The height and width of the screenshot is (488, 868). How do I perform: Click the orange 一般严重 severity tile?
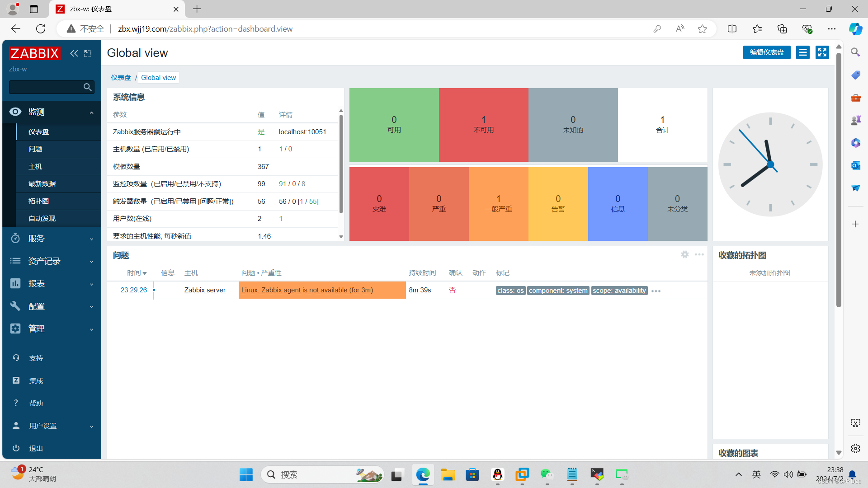[498, 204]
